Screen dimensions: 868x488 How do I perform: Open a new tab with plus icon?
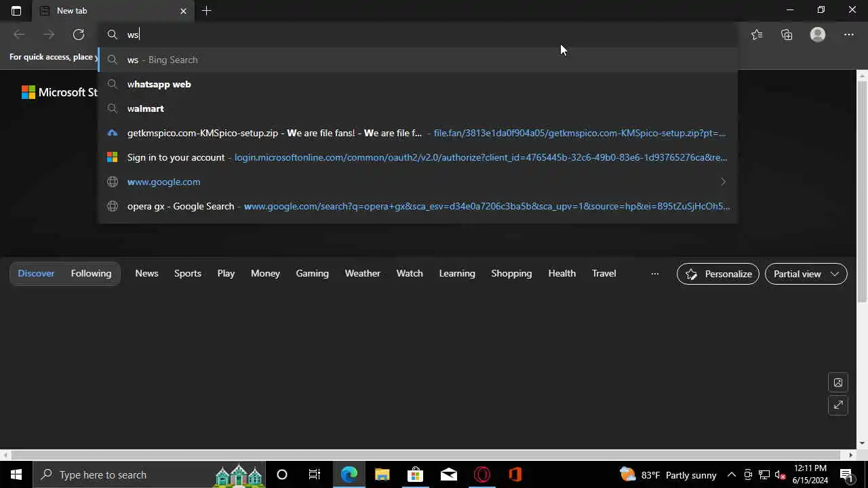click(x=207, y=11)
